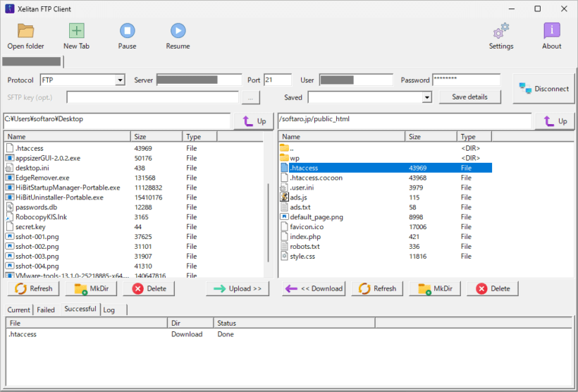Expand the Saved connections dropdown
Viewport: 578px width, 392px height.
[x=427, y=97]
